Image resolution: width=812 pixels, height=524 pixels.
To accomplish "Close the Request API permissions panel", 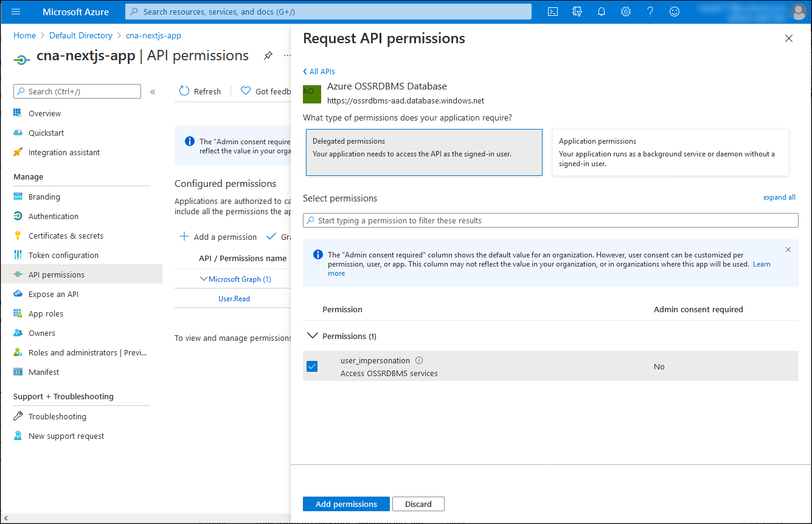I will 789,38.
